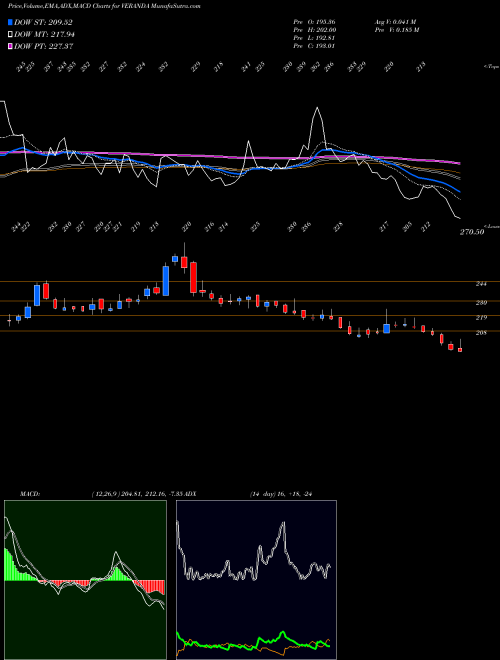Select the 'DOW ST: 209.52' legend label
The height and width of the screenshot is (660, 500).
pyautogui.click(x=43, y=22)
